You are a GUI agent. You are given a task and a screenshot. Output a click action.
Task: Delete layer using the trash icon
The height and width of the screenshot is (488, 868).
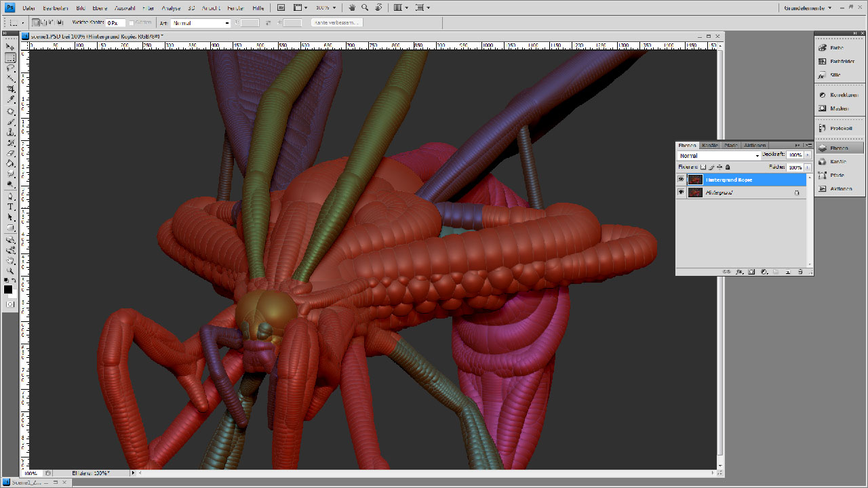(x=800, y=272)
